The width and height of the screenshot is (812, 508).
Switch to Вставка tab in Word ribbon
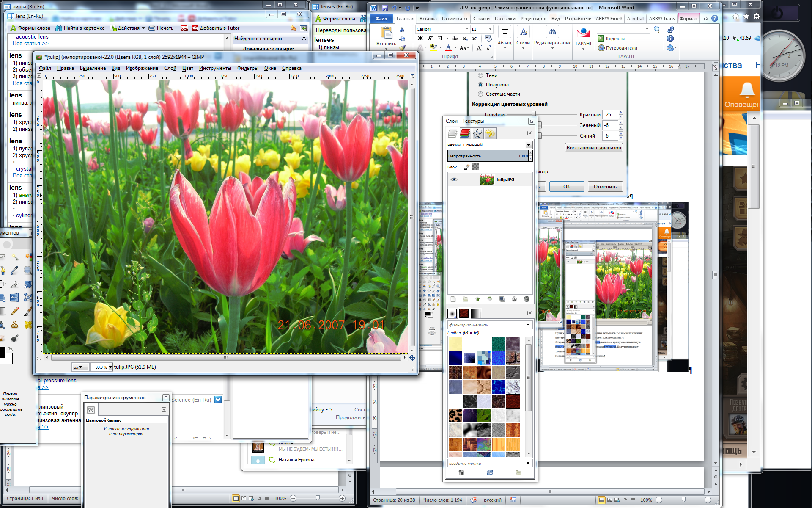[x=428, y=19]
